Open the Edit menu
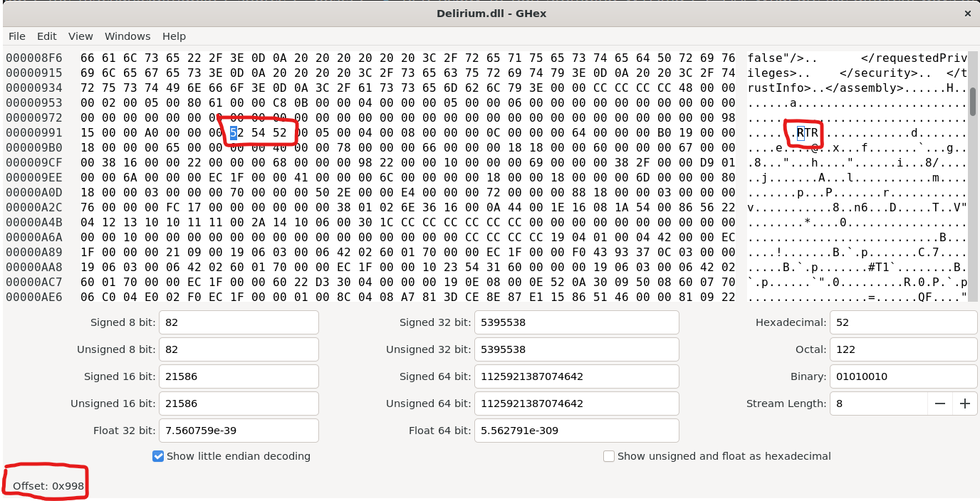This screenshot has width=980, height=501. pyautogui.click(x=47, y=36)
